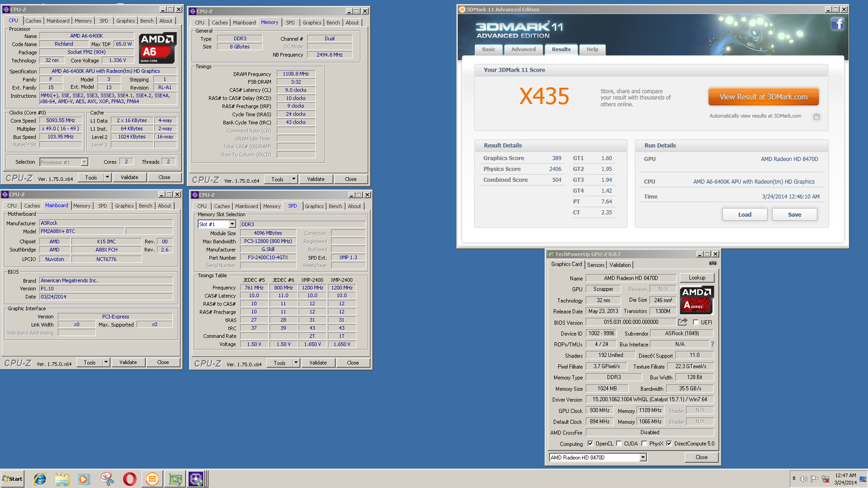
Task: Open the Windows Start button
Action: (x=12, y=479)
